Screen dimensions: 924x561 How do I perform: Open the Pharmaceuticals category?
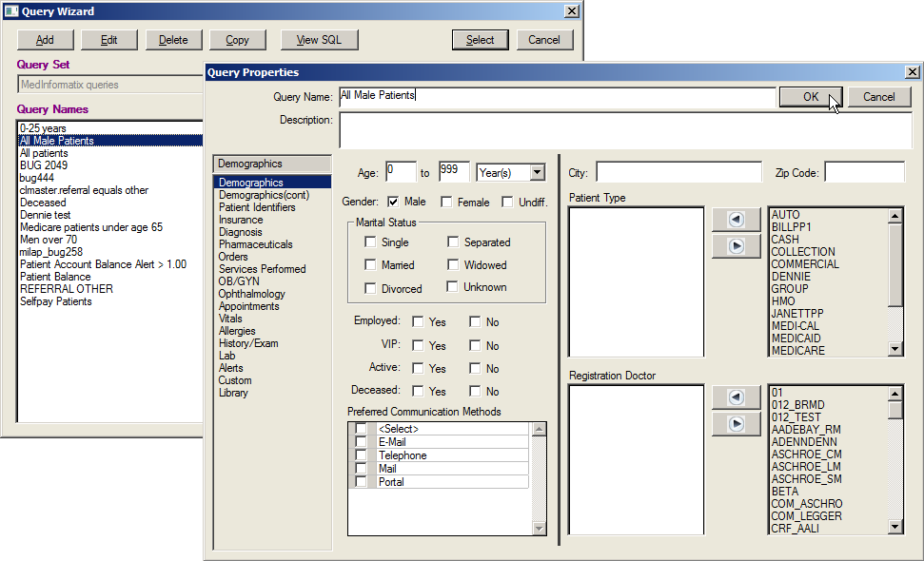coord(256,244)
